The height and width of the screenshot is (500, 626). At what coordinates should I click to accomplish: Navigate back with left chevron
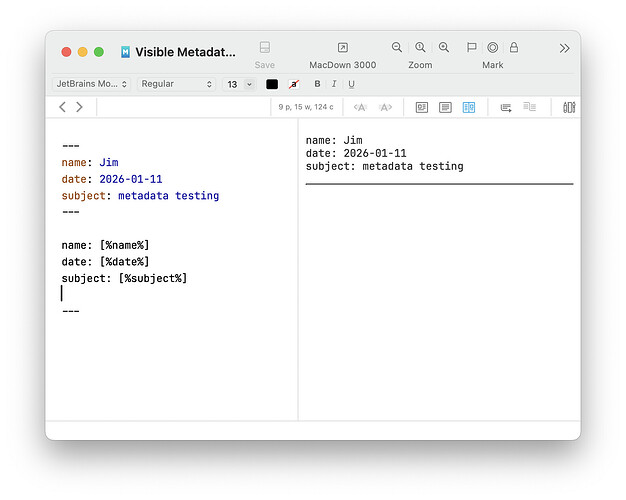[63, 107]
